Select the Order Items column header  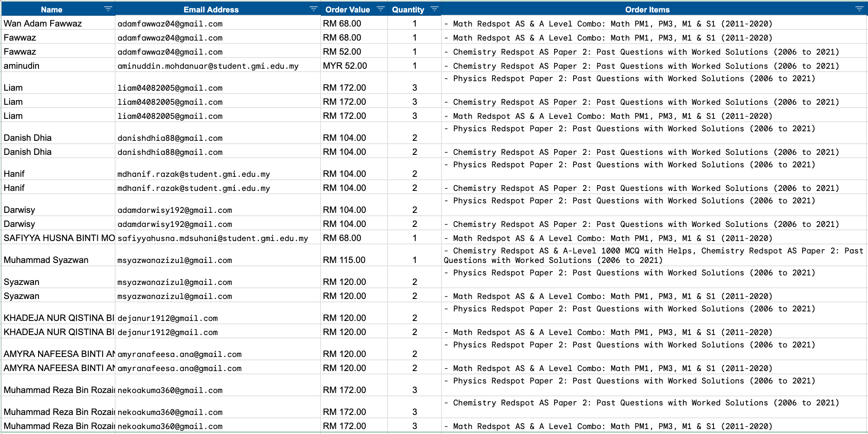click(x=647, y=10)
